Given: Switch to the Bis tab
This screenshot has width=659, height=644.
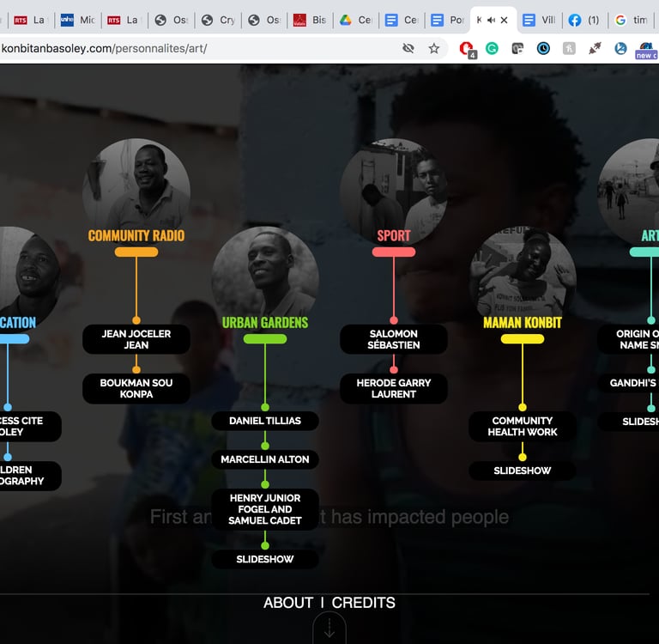Looking at the screenshot, I should [310, 20].
